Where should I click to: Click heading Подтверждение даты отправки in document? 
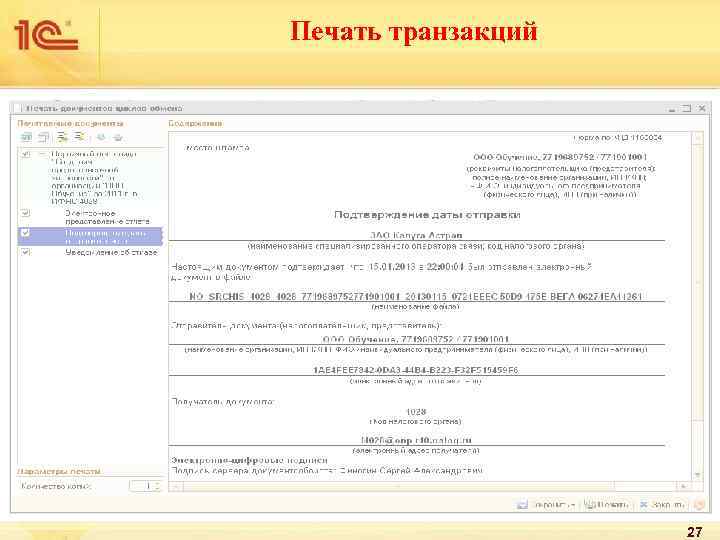tap(427, 215)
